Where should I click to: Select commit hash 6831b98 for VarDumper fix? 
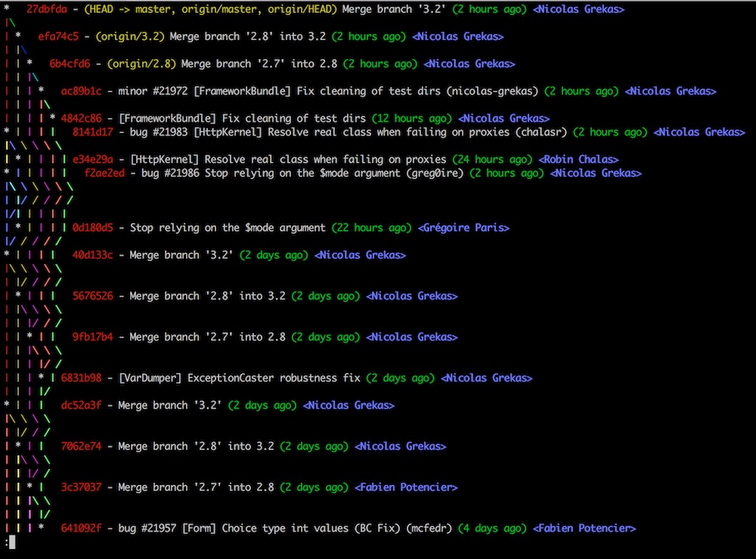[81, 377]
